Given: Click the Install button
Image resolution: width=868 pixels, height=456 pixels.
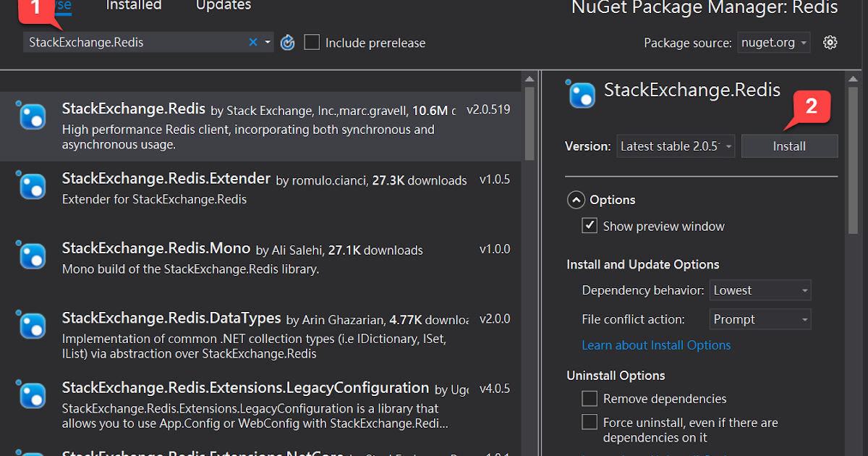Looking at the screenshot, I should [x=789, y=145].
